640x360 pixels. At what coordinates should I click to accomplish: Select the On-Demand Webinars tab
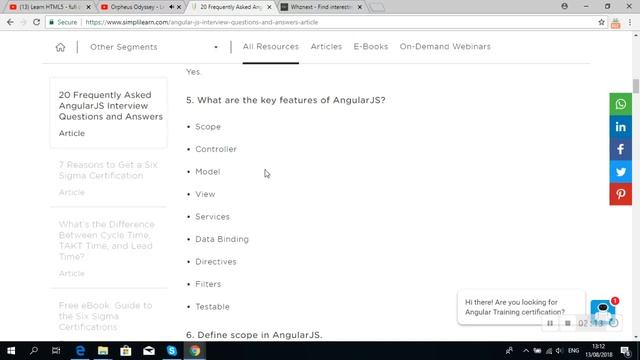(445, 47)
